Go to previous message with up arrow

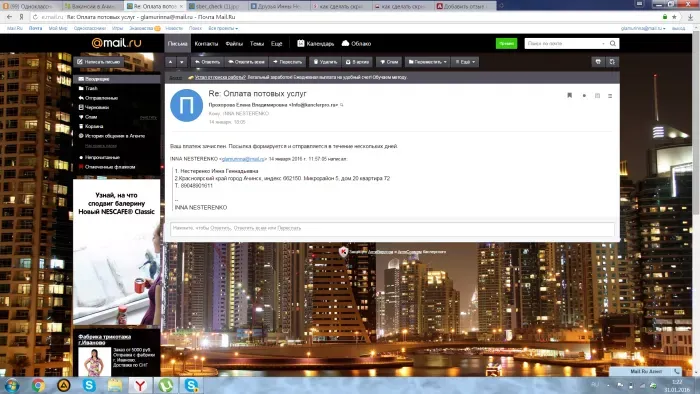[x=171, y=62]
